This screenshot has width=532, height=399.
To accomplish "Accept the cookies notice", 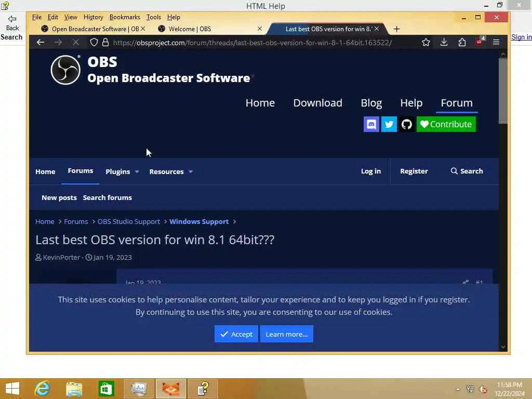I will 236,334.
